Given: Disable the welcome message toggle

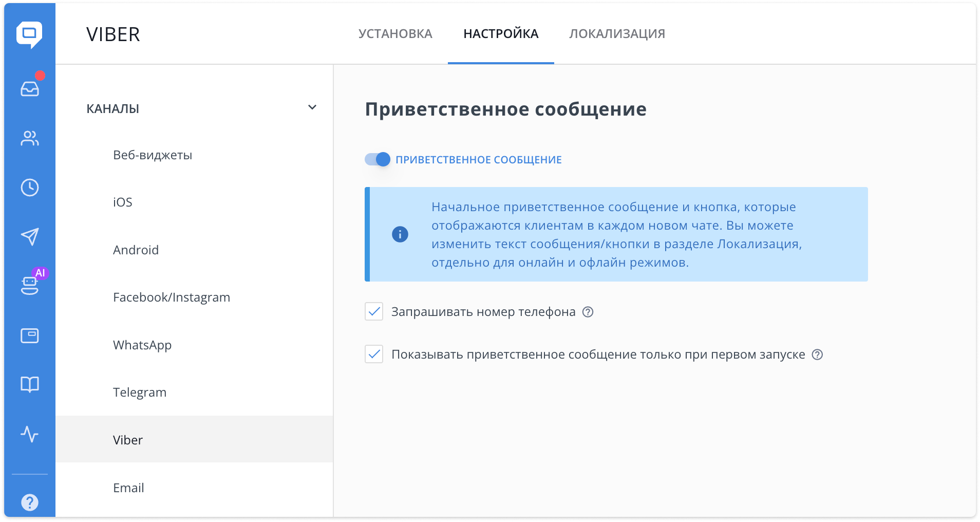Looking at the screenshot, I should pyautogui.click(x=377, y=159).
